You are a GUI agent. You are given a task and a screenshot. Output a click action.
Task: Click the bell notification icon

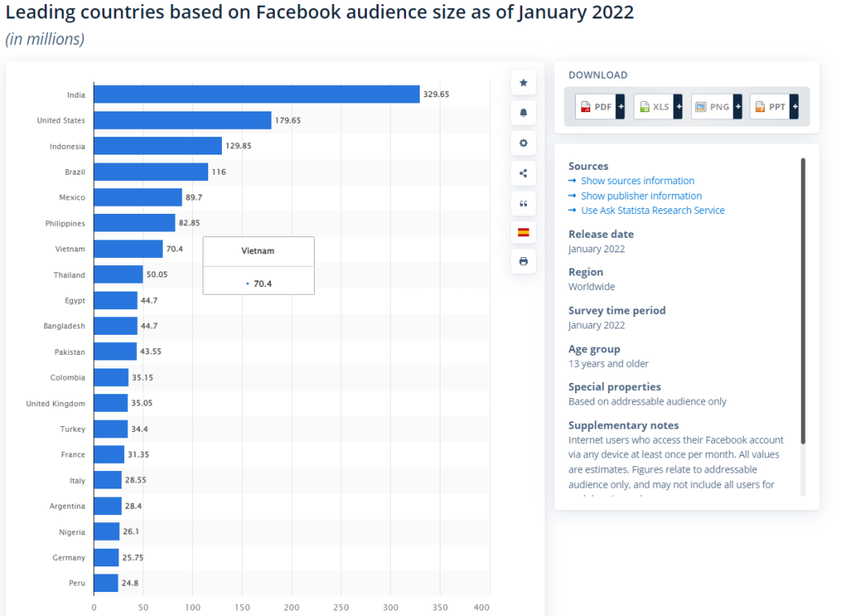(524, 113)
